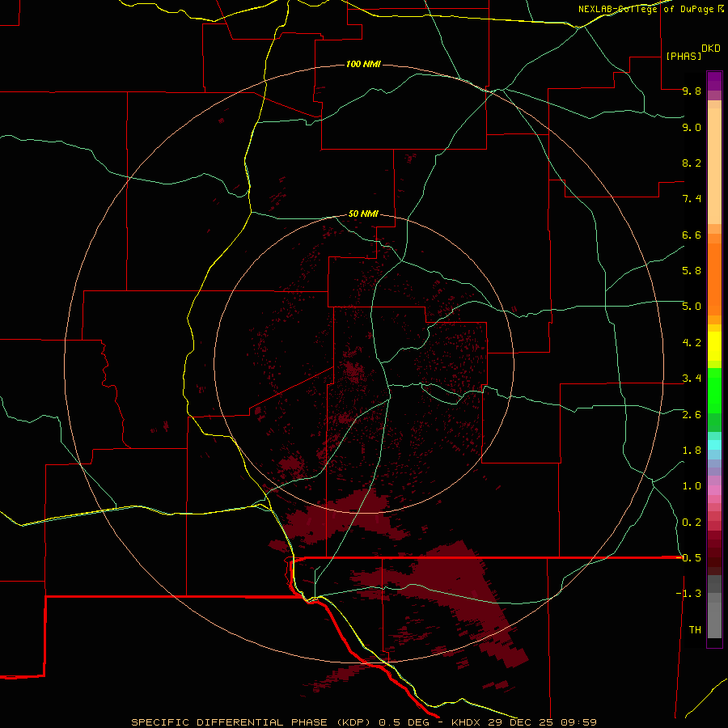
Task: Click the DKD label above the color scale
Action: (710, 49)
